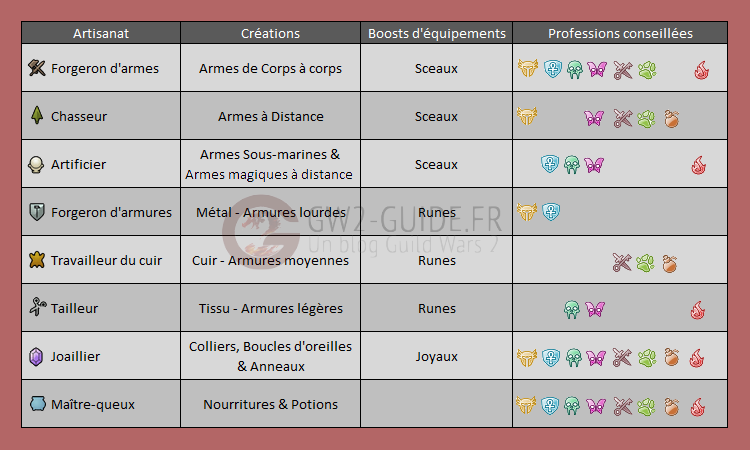
Task: Select the Tailleur scissors icon
Action: [37, 307]
